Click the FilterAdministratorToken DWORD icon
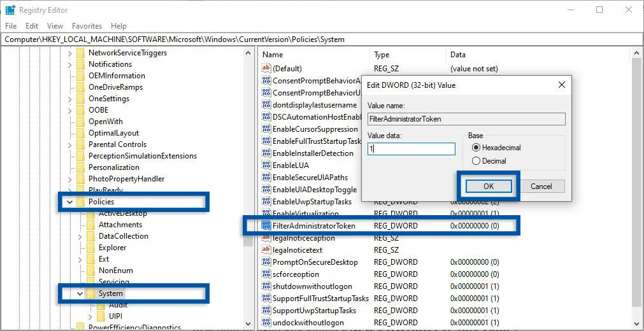The width and height of the screenshot is (644, 331). [x=266, y=226]
